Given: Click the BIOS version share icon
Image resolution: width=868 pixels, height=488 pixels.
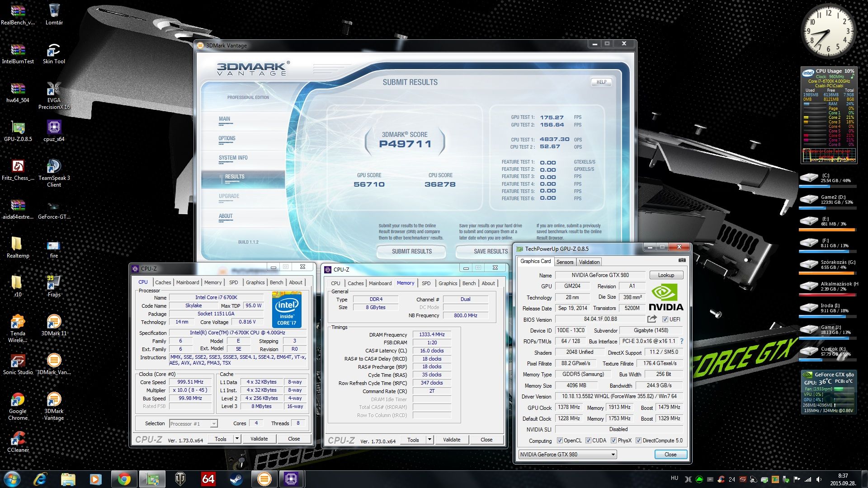Looking at the screenshot, I should 651,319.
